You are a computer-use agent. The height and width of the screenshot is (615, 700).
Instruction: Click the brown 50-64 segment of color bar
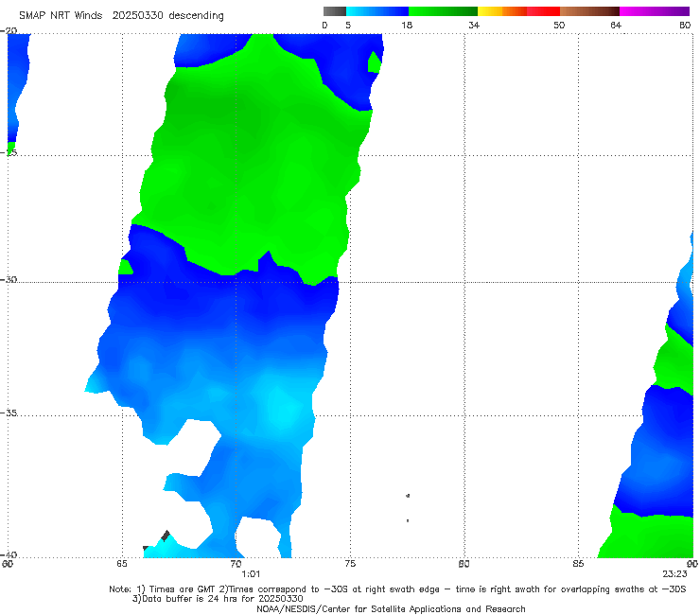[589, 11]
